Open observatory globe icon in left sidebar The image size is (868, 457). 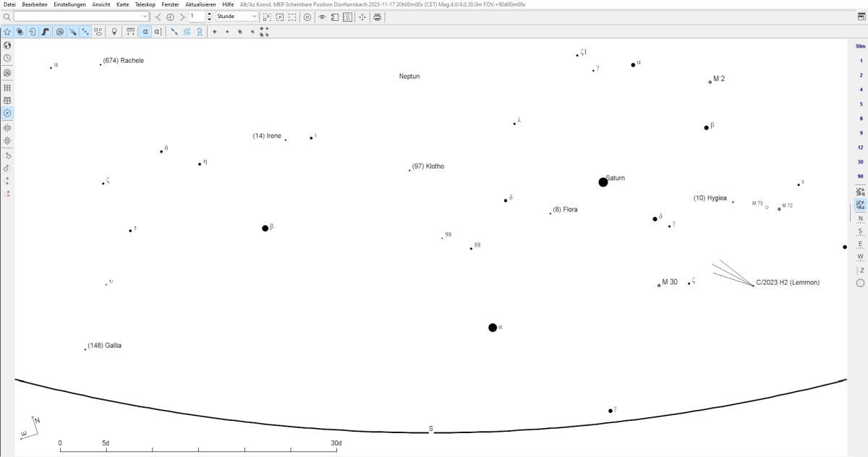point(7,46)
